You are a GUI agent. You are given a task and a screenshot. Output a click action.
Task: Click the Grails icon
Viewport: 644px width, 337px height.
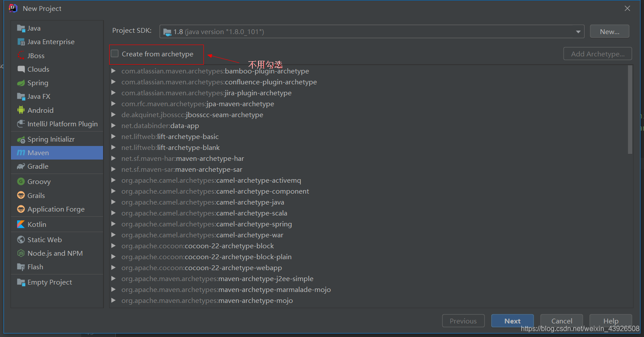tap(21, 195)
